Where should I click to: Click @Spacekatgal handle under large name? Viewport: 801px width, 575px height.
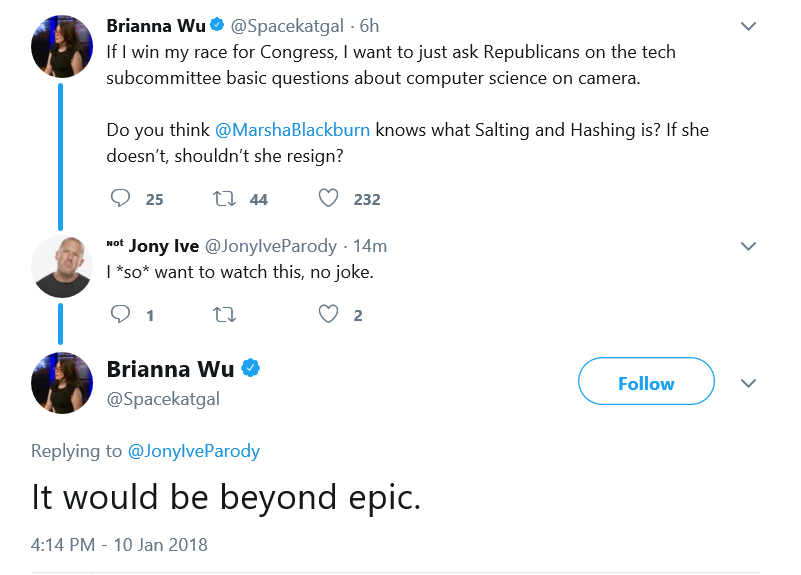163,399
